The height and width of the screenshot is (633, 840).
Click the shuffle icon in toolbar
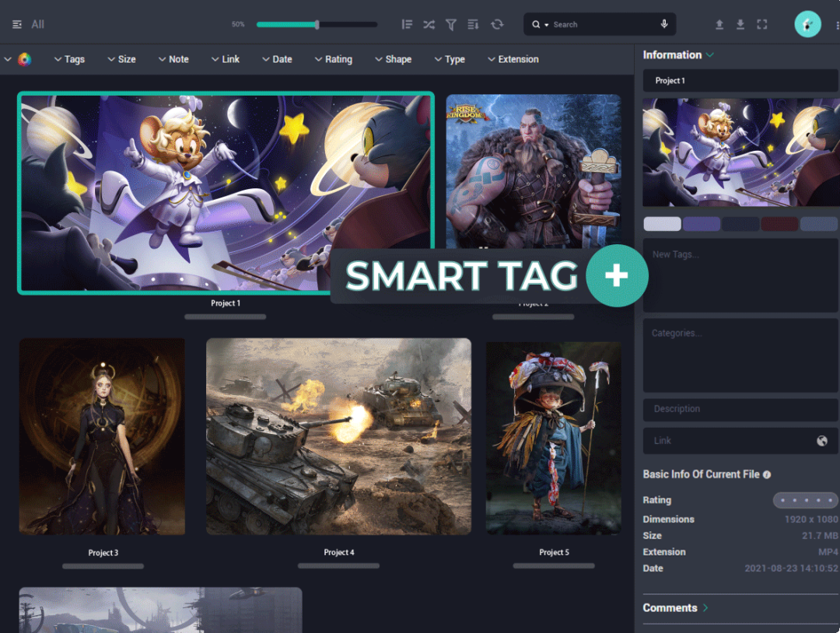click(429, 24)
